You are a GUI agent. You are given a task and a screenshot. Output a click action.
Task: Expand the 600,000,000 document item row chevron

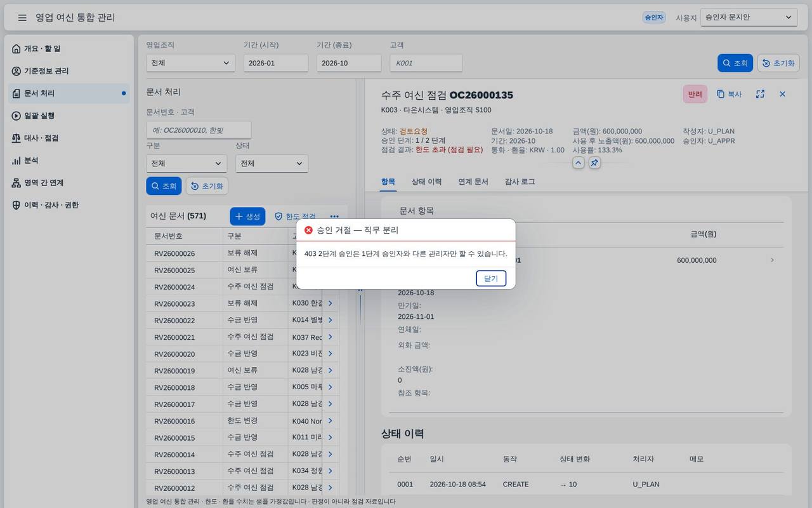[772, 260]
